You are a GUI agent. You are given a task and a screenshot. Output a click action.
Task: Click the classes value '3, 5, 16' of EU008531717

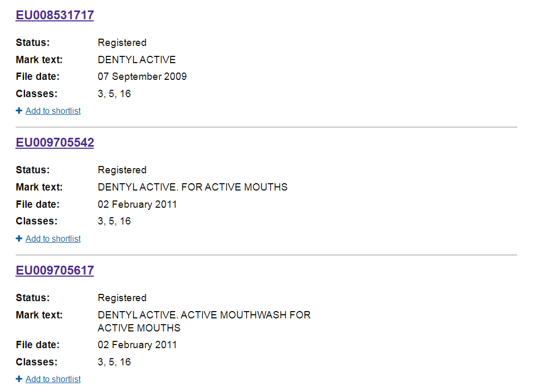[114, 94]
